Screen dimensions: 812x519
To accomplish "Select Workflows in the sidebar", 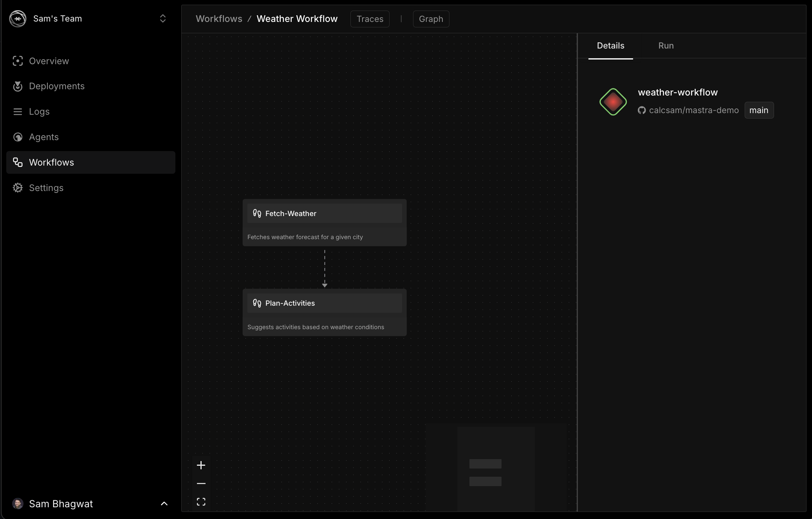I will click(x=51, y=162).
